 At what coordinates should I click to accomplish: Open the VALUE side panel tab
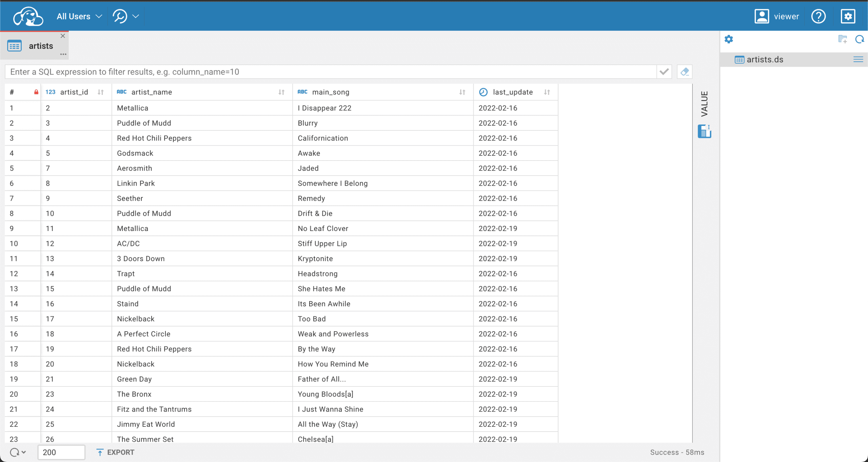pyautogui.click(x=705, y=104)
